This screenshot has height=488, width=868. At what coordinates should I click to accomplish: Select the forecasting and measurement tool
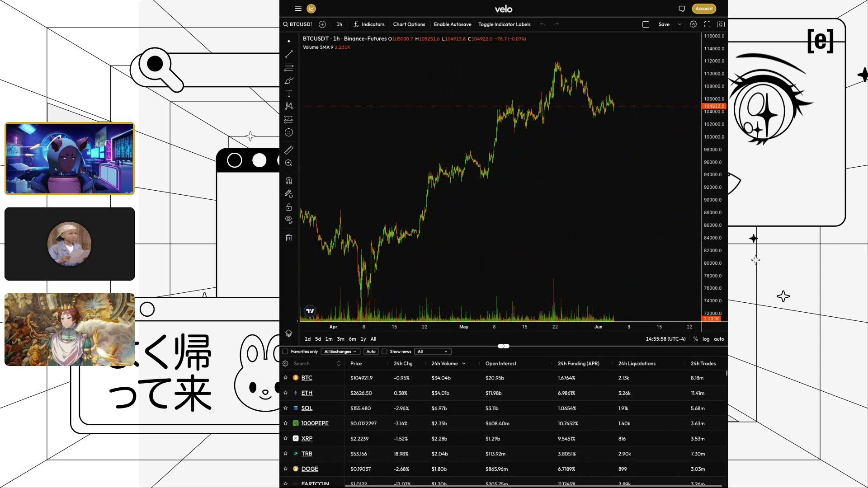pyautogui.click(x=289, y=119)
